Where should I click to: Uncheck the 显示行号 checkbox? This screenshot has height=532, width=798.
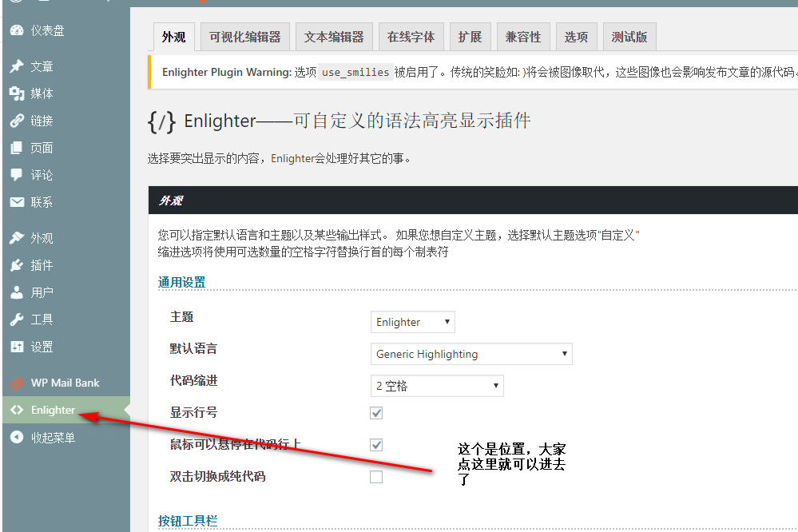click(x=376, y=413)
